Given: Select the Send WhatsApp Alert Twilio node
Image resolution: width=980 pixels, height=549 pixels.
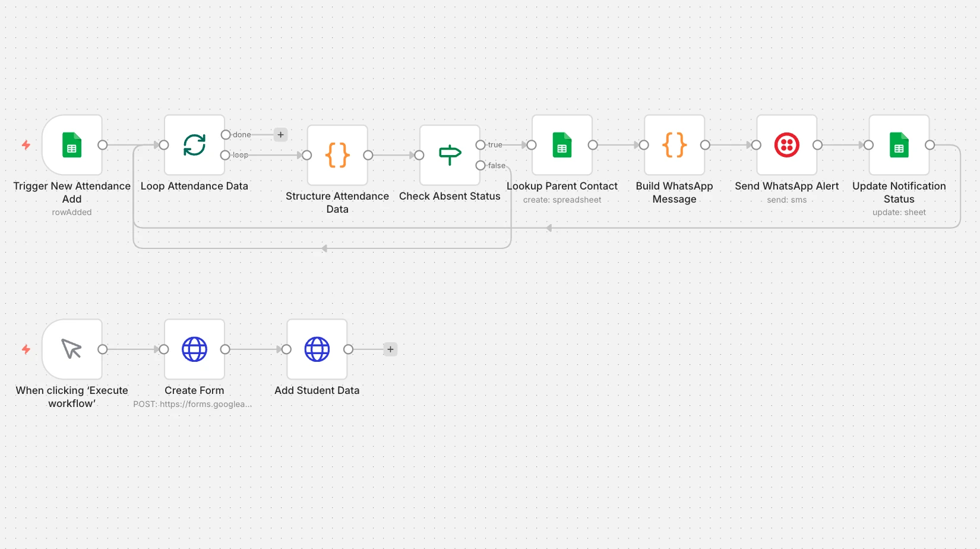Looking at the screenshot, I should [786, 145].
